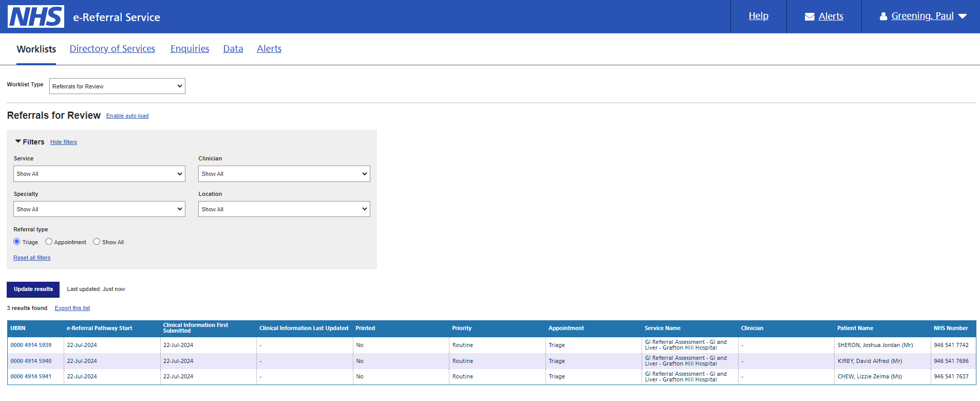980x401 pixels.
Task: Sort by NHS Number column header
Action: (x=951, y=328)
